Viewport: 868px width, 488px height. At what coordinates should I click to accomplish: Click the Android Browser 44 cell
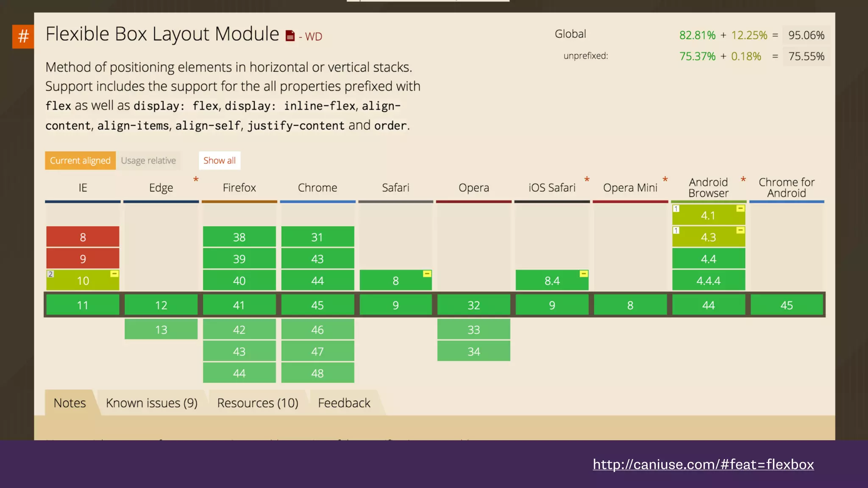tap(709, 305)
